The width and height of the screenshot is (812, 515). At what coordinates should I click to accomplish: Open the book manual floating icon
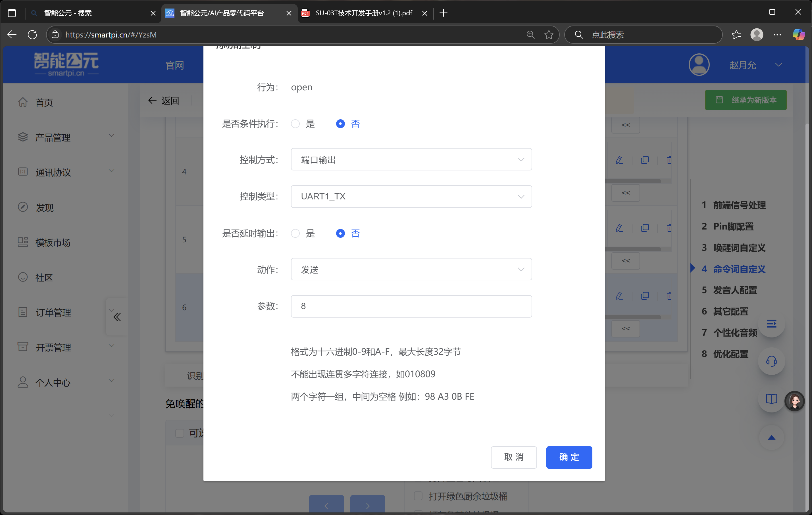[772, 399]
